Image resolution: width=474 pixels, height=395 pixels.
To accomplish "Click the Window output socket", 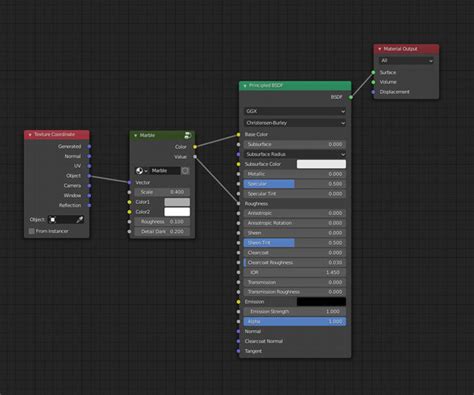I will point(89,195).
